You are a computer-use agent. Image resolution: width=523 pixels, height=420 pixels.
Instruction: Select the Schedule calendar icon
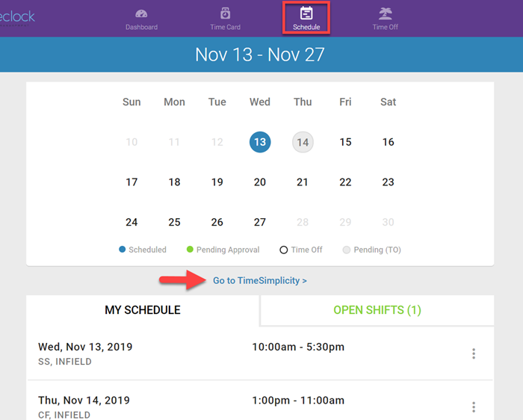point(306,13)
